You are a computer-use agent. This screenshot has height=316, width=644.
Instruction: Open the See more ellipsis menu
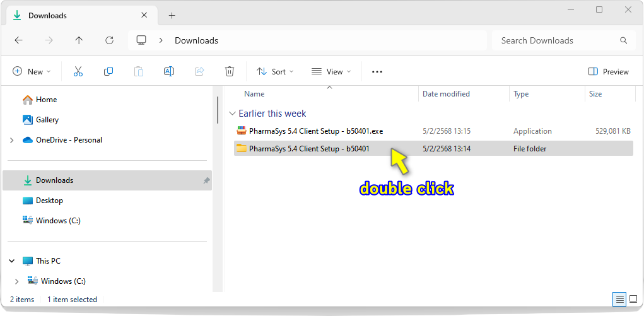pyautogui.click(x=377, y=71)
